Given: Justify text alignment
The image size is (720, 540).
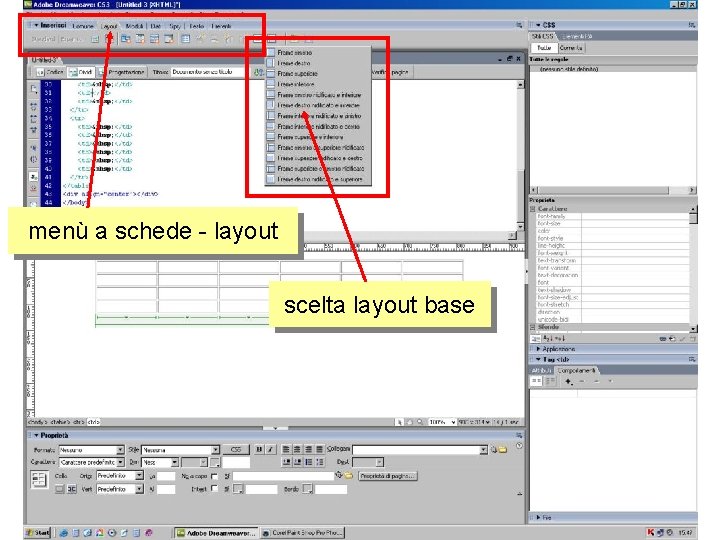Looking at the screenshot, I should (319, 450).
